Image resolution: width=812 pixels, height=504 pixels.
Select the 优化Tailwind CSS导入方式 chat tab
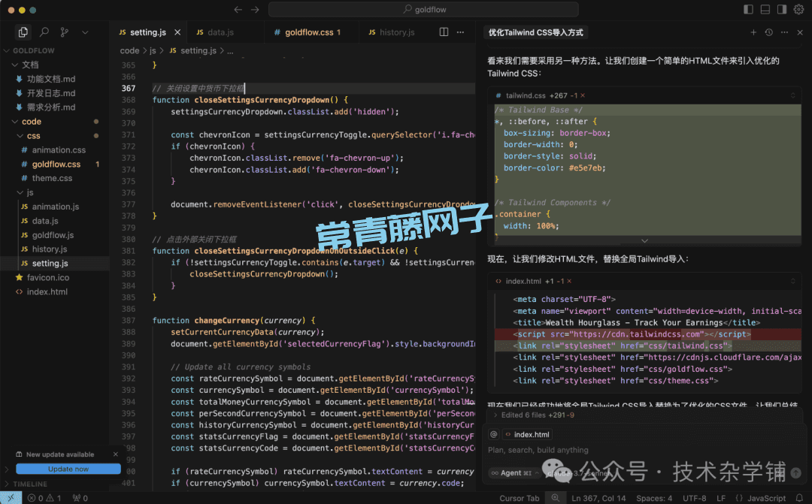tap(536, 32)
